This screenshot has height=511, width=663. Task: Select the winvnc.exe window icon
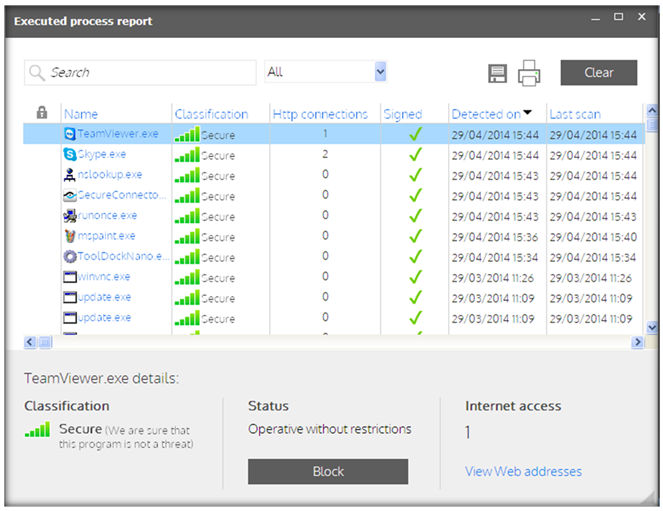[x=70, y=277]
